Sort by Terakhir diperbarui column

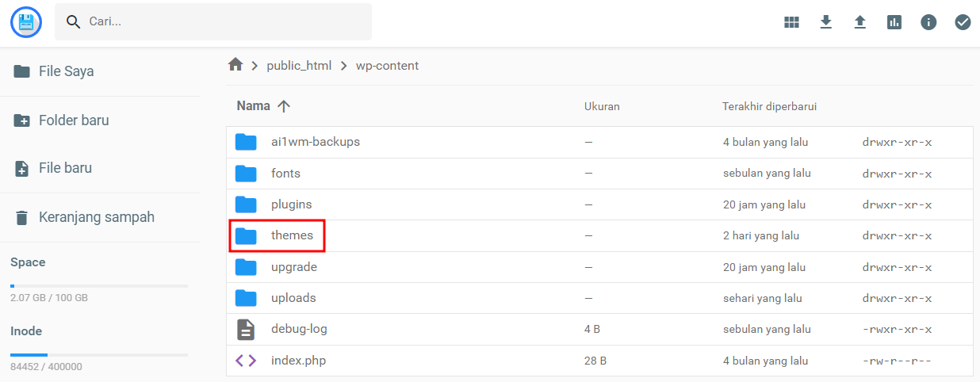[x=769, y=106]
